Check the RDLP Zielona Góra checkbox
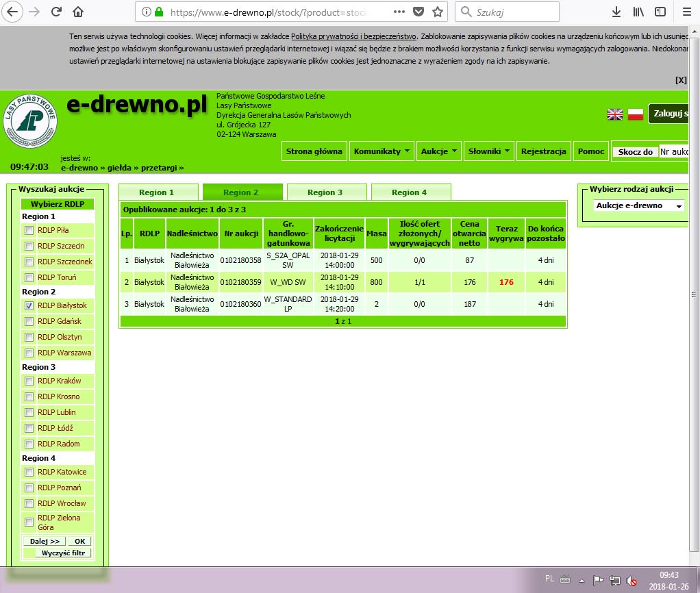 coord(29,522)
